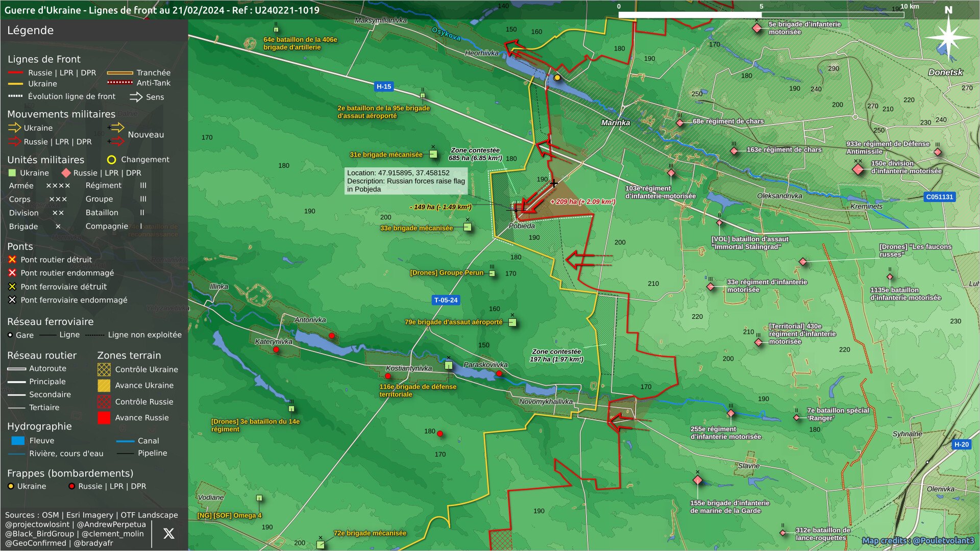
Task: Click the Réseau ferroviaire Gare legend dot
Action: coord(10,335)
